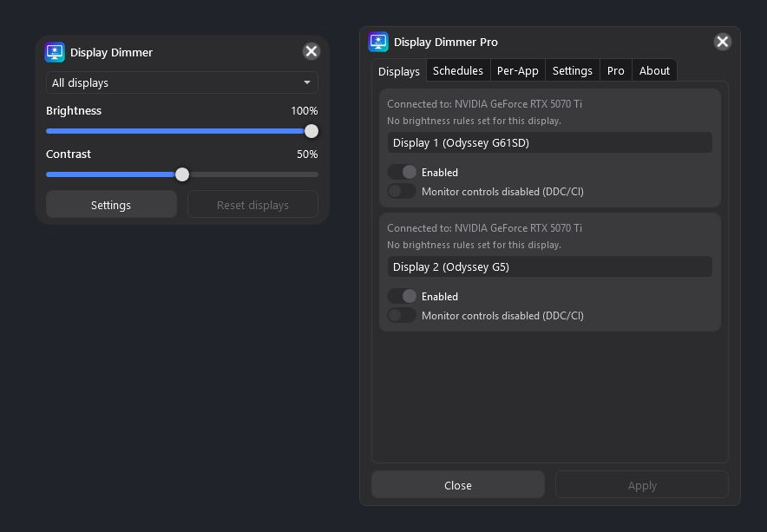The image size is (767, 532).
Task: Click the Reset displays button
Action: coord(252,205)
